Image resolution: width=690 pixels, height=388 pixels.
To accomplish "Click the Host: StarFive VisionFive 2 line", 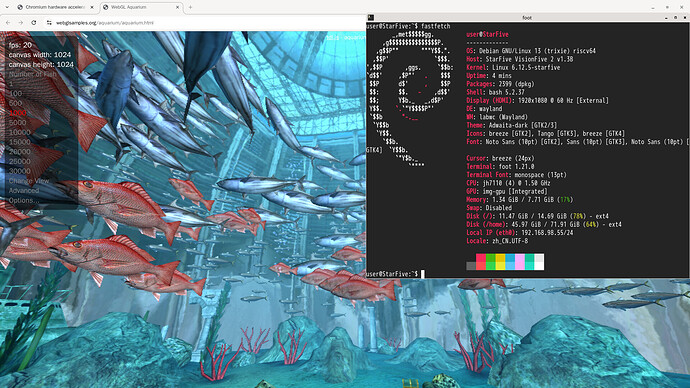I will point(519,59).
